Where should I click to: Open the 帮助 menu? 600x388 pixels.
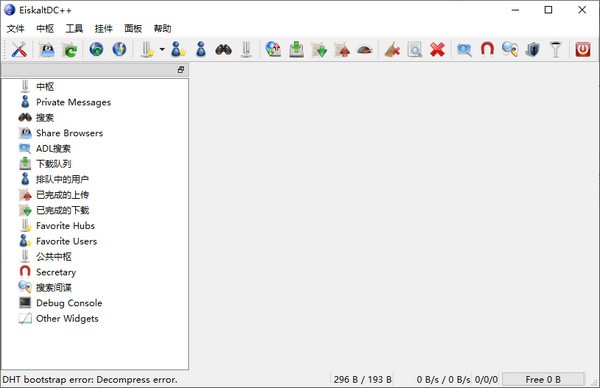click(x=162, y=28)
